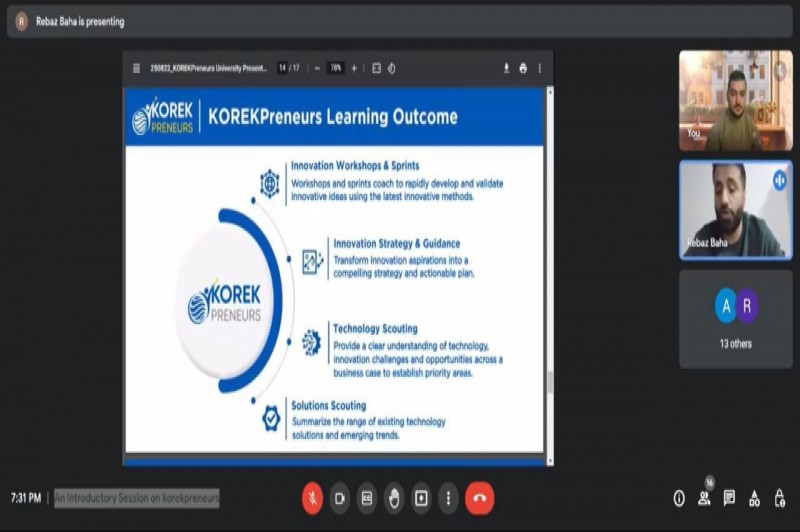The height and width of the screenshot is (532, 800).
Task: Click the PDF fit to page icon
Action: [376, 68]
